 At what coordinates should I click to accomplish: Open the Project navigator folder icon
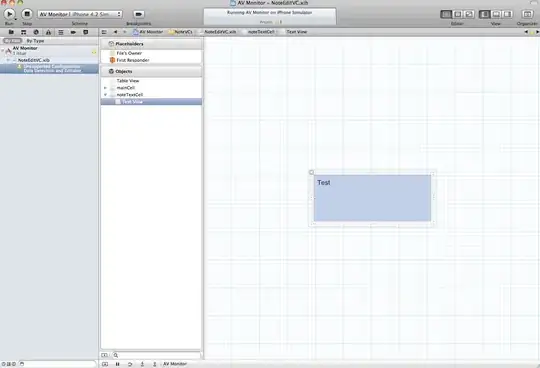[x=11, y=32]
